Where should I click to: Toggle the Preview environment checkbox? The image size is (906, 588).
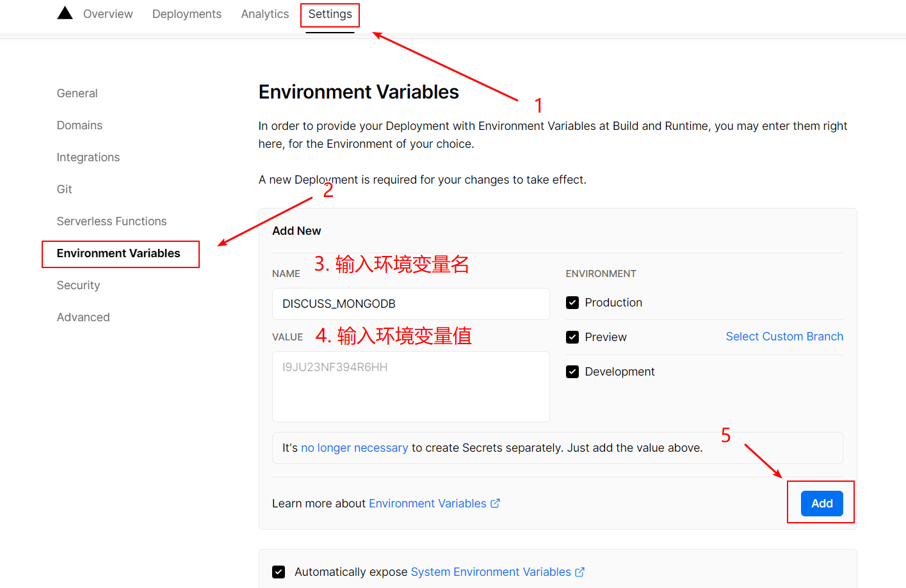tap(572, 337)
